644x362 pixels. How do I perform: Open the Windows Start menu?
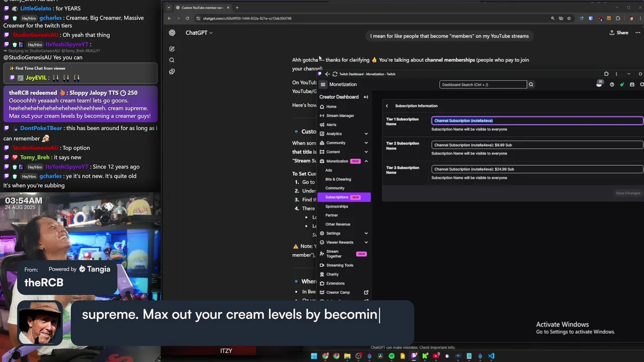314,356
